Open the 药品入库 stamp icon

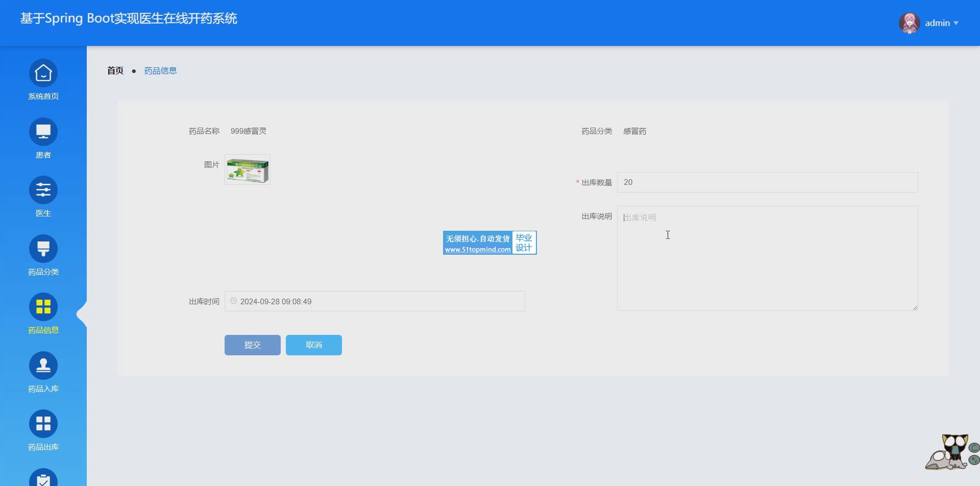[x=43, y=366]
